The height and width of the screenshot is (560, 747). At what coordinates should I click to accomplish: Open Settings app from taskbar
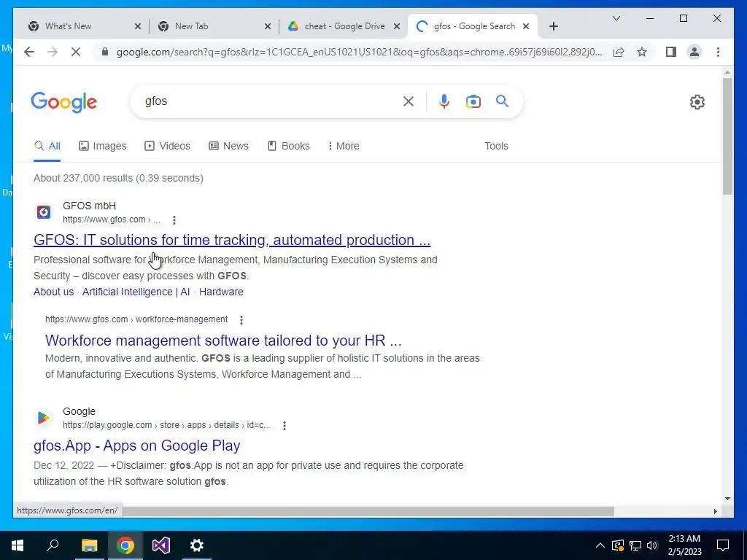tap(197, 545)
